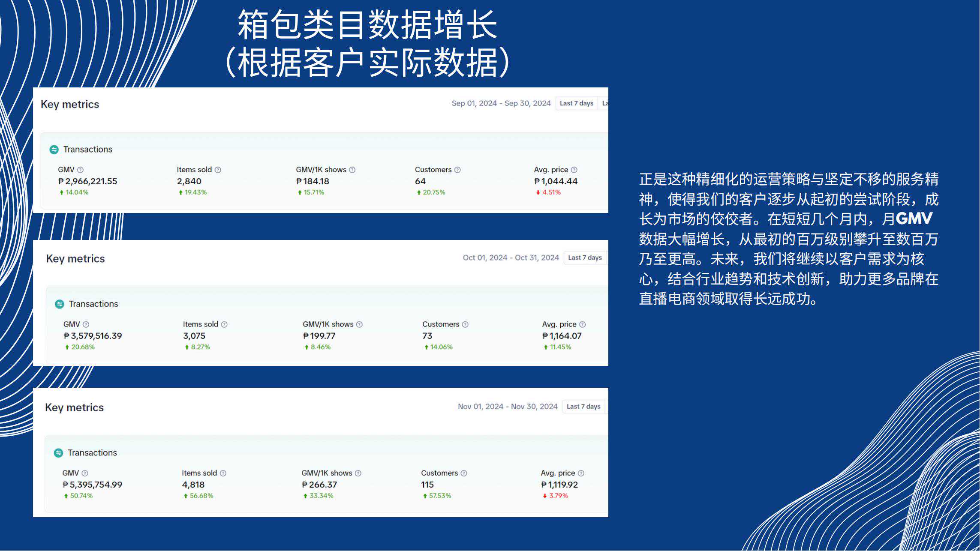Click the Key metrics heading of September panel
This screenshot has height=551, width=980.
(x=70, y=105)
